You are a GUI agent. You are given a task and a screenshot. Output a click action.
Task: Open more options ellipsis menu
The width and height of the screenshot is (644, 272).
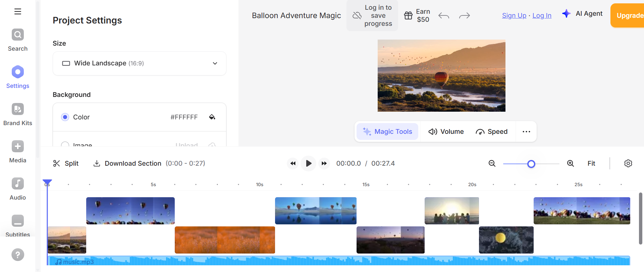click(526, 131)
